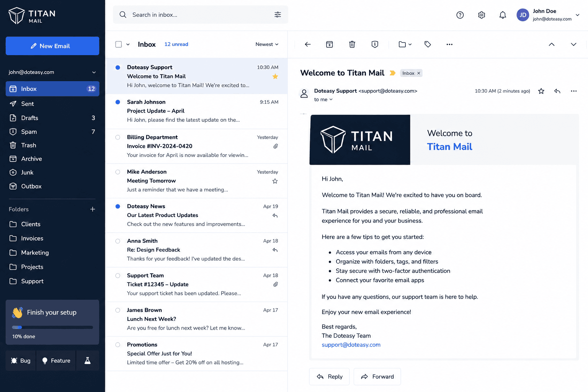Open settings gear icon in header

click(x=482, y=15)
